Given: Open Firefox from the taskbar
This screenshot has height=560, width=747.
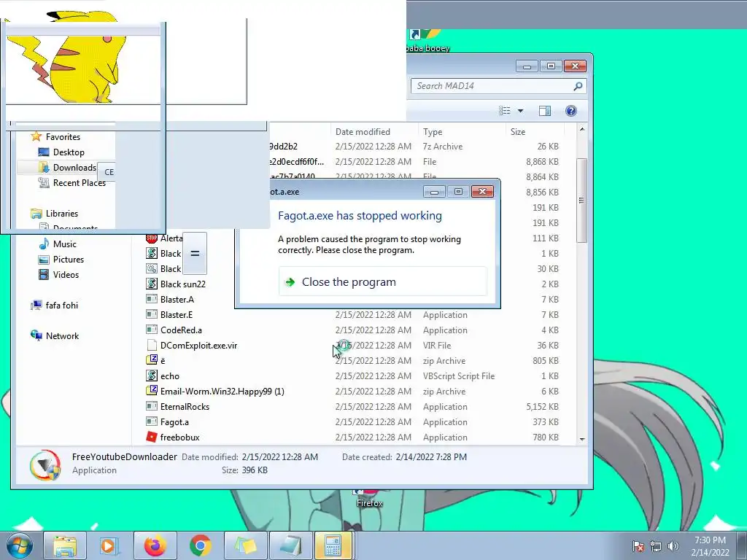Looking at the screenshot, I should (155, 545).
